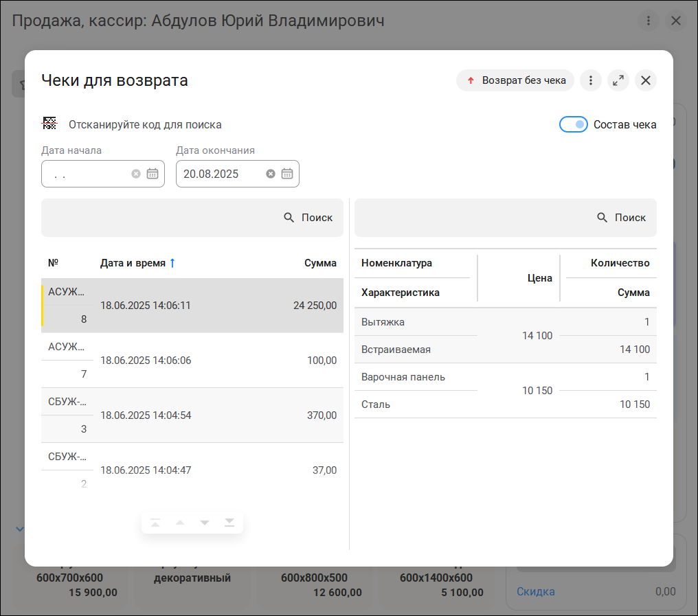Select receipt with sum 370,00
The width and height of the screenshot is (698, 616).
pyautogui.click(x=192, y=415)
